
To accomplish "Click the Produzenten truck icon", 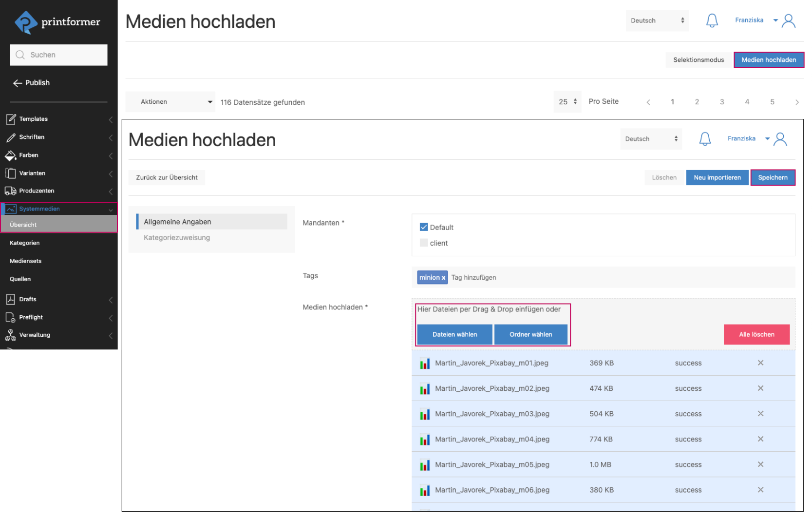I will (x=11, y=191).
